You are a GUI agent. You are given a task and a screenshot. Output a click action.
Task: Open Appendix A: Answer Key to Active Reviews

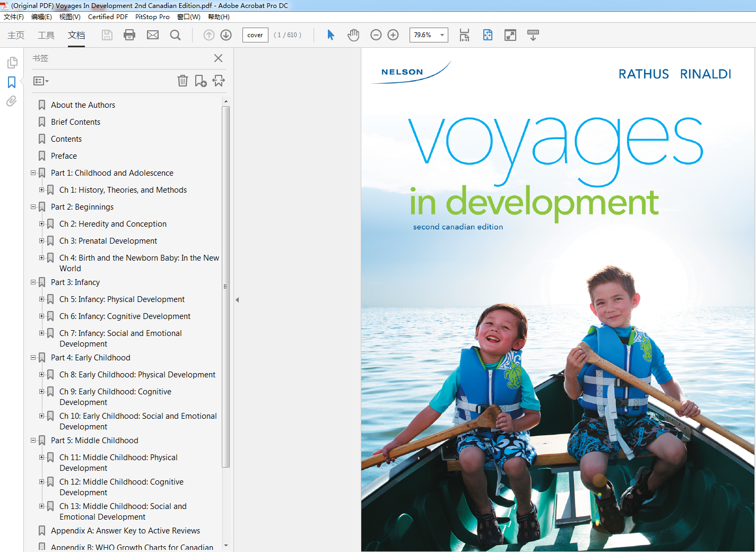[x=125, y=531]
